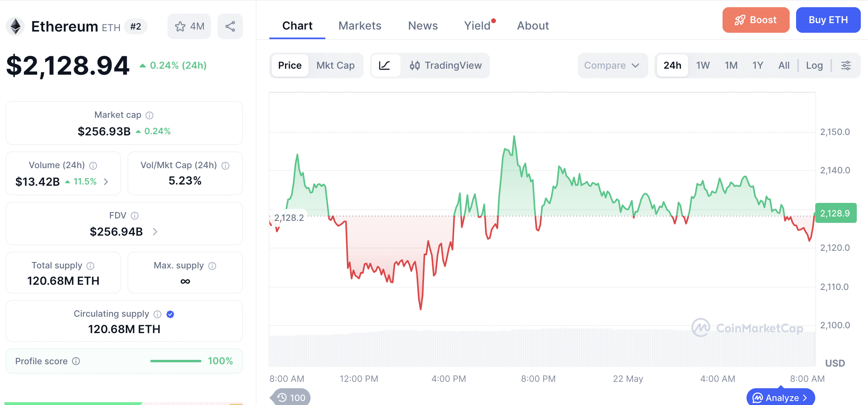Open the About tab

(533, 26)
